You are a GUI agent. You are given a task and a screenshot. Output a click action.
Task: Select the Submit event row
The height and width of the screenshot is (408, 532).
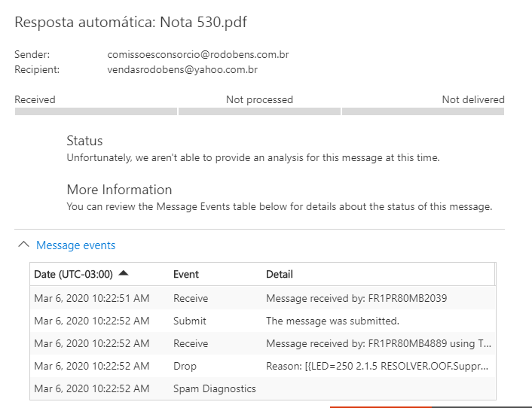[263, 321]
